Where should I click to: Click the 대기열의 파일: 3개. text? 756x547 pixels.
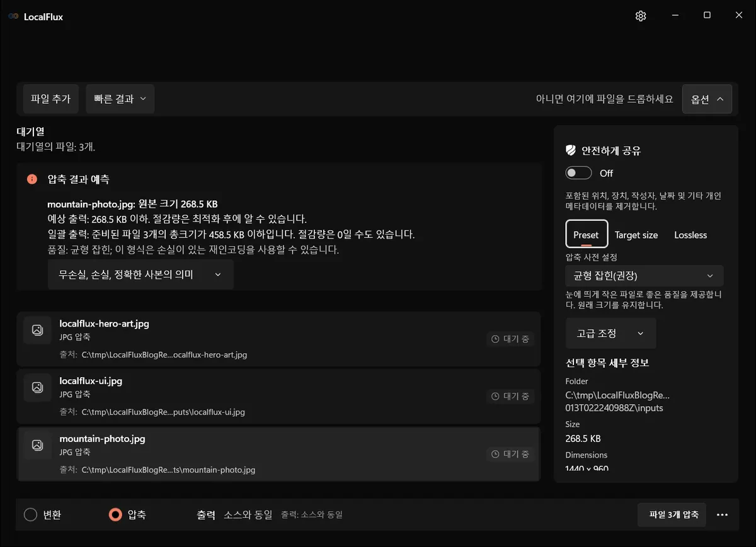click(56, 147)
